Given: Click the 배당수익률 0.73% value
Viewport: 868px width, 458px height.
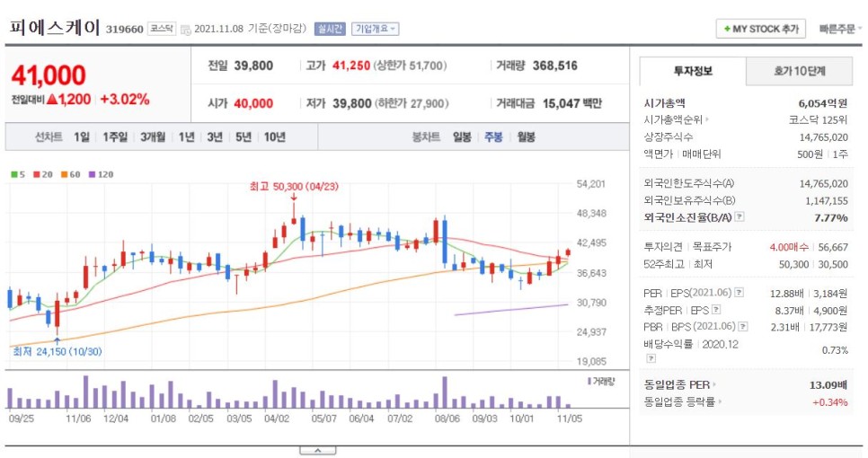Looking at the screenshot, I should [x=836, y=350].
